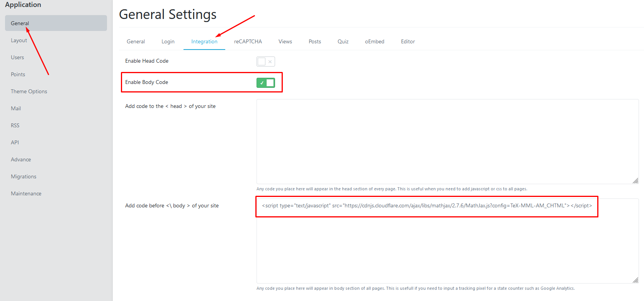Select Theme Options in sidebar
The height and width of the screenshot is (301, 644).
[29, 91]
